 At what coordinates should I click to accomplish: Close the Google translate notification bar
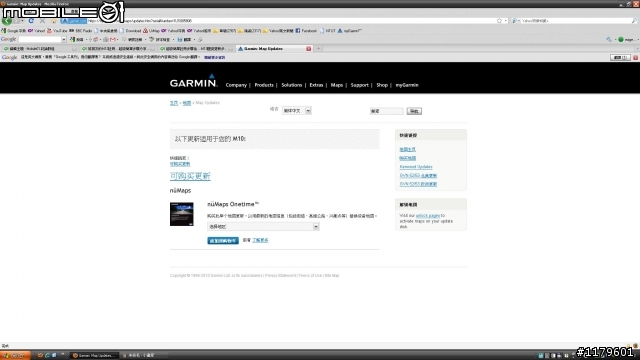tap(636, 58)
